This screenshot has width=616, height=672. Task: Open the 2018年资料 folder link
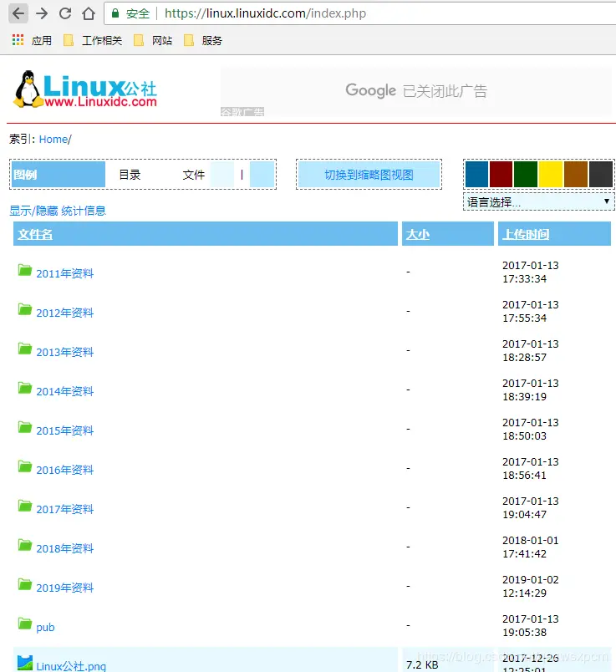[x=64, y=548]
